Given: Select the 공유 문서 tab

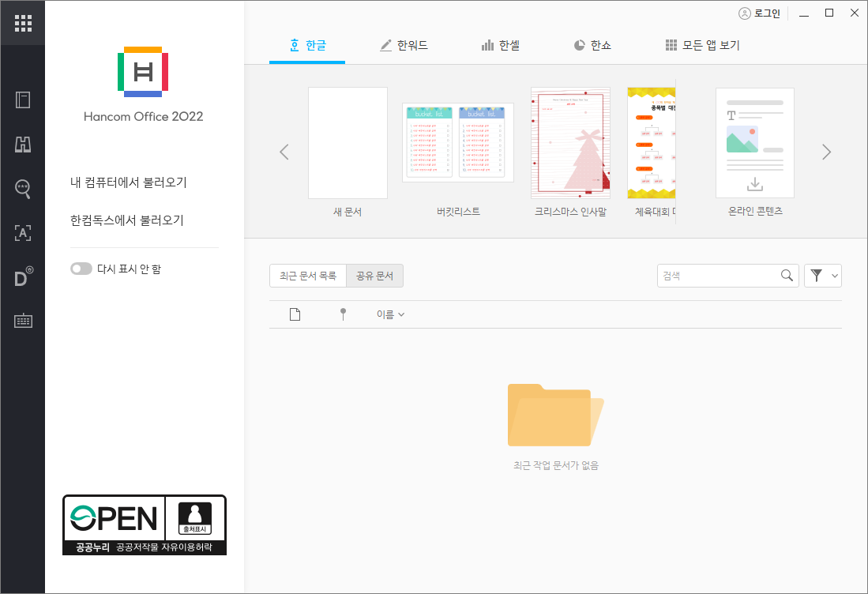Looking at the screenshot, I should point(375,276).
